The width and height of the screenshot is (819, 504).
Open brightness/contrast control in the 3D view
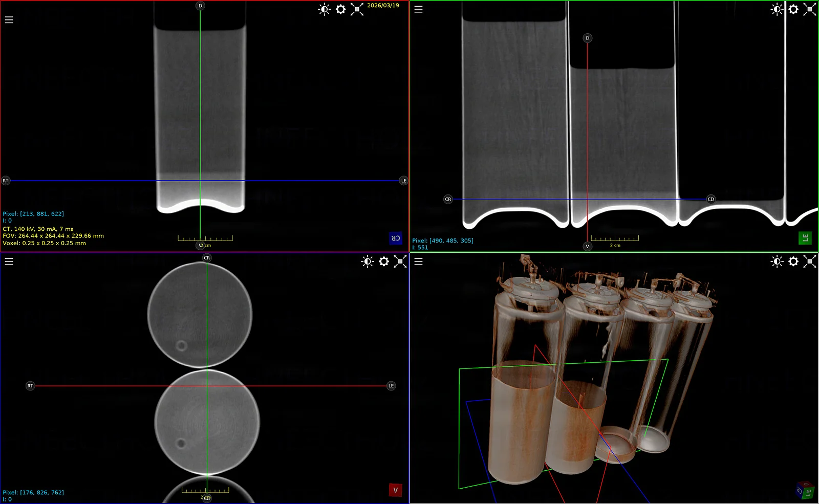point(777,261)
